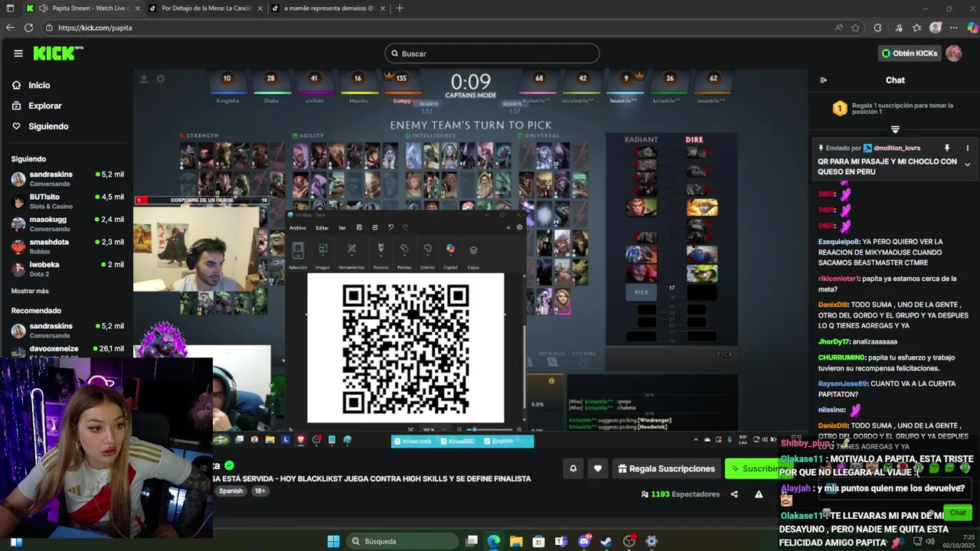980x551 pixels.
Task: Open the Archivo menu in Paint
Action: pos(298,227)
